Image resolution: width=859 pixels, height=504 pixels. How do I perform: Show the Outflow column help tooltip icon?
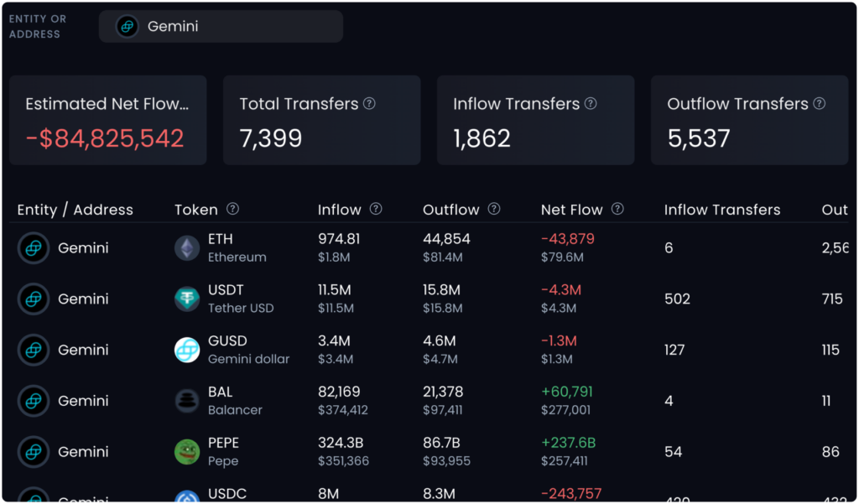(494, 209)
